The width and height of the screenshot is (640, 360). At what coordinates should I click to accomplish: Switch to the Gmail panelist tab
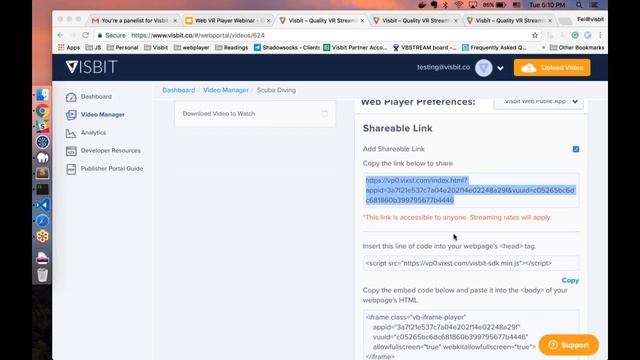tap(135, 20)
